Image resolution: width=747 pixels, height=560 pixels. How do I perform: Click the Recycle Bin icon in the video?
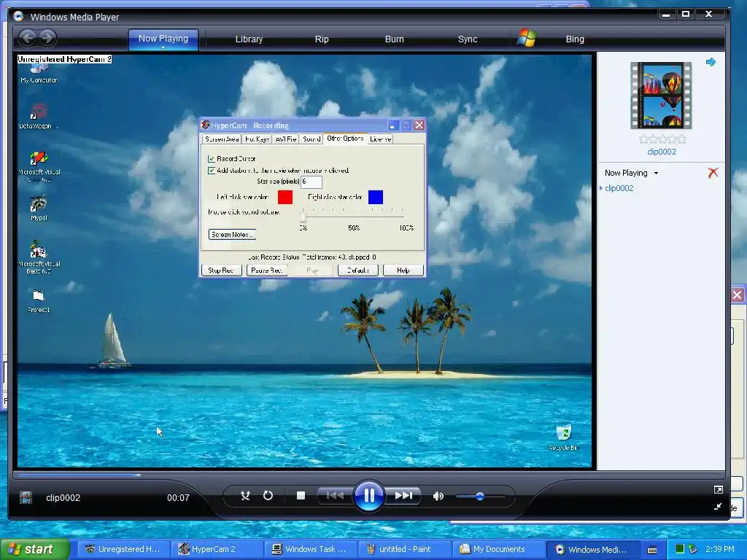[563, 438]
